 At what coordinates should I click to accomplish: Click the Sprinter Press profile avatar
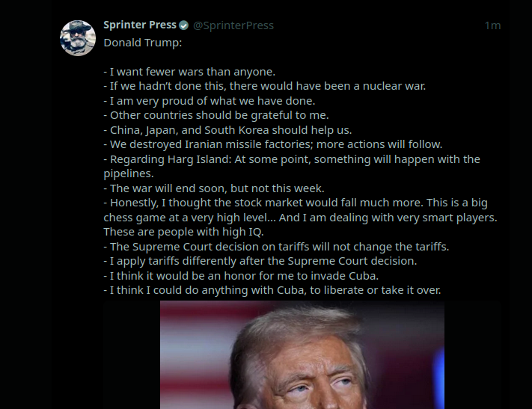coord(78,37)
